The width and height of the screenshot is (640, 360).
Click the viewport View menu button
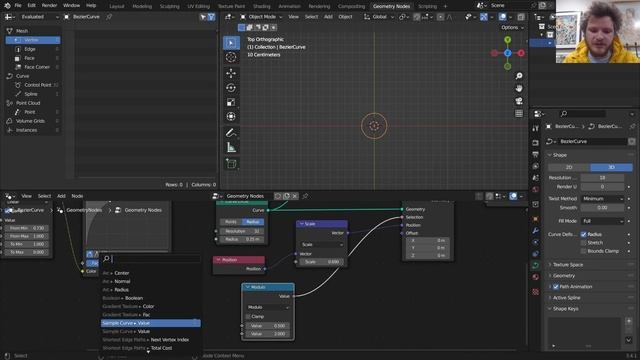(293, 17)
